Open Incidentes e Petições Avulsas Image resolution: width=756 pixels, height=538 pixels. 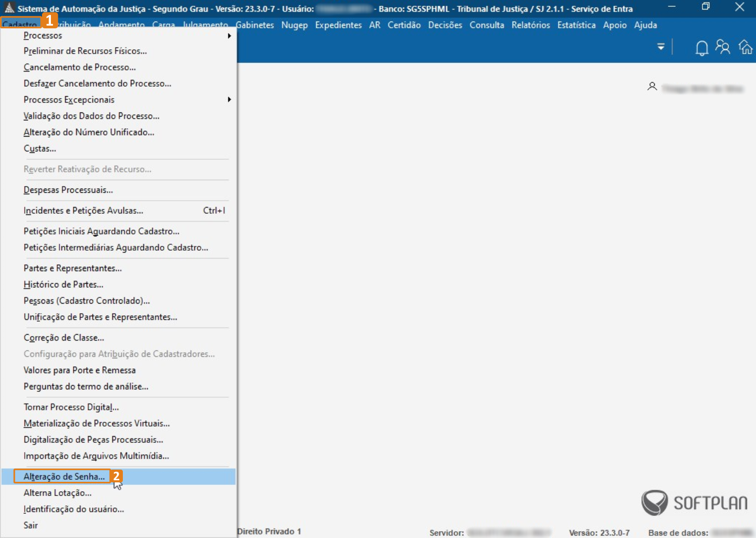(118, 210)
